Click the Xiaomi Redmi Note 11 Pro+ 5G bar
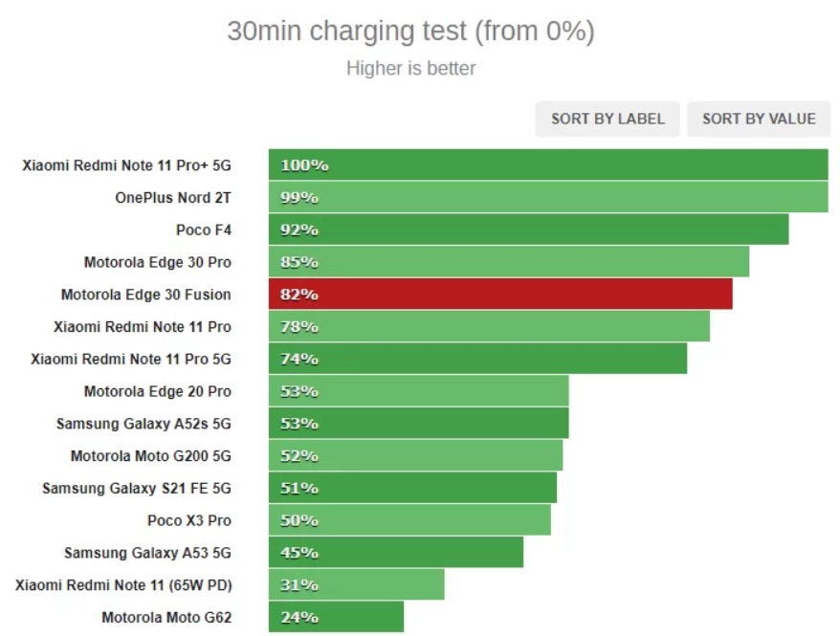 548,164
